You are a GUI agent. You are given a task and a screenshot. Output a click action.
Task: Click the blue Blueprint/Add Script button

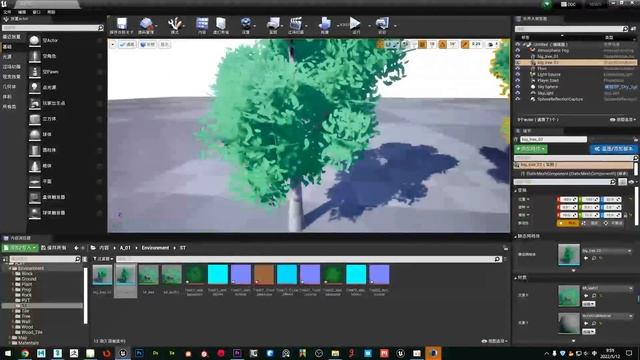tap(614, 149)
